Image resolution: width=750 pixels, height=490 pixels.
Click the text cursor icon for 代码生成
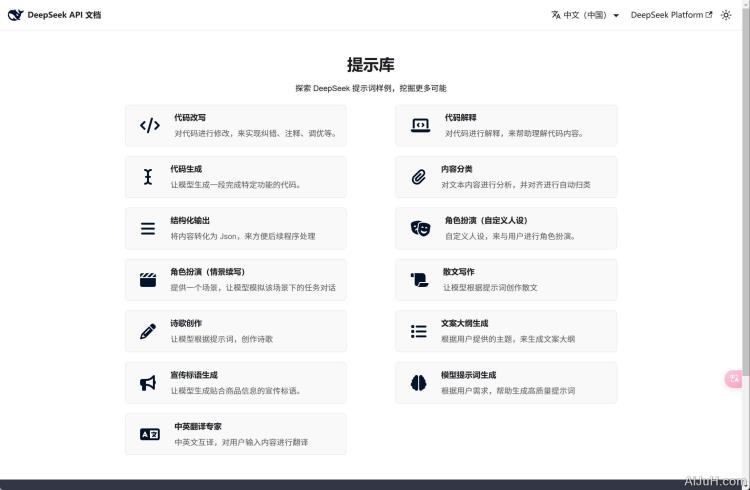(x=148, y=177)
